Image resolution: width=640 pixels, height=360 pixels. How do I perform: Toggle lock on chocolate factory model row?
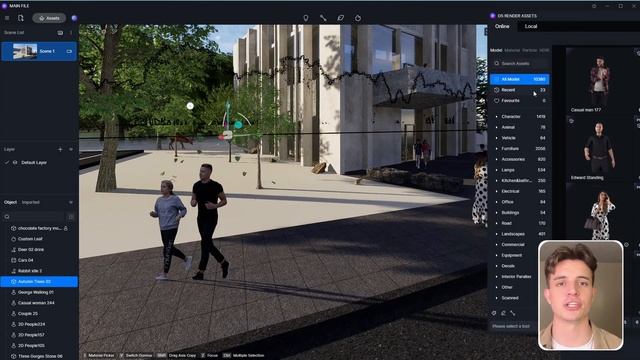[x=66, y=228]
